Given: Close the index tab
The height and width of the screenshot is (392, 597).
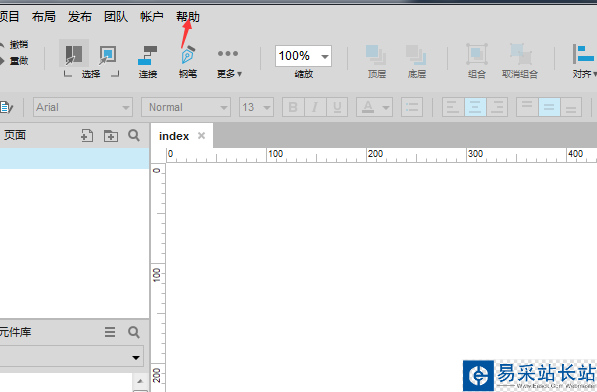Looking at the screenshot, I should tap(201, 135).
